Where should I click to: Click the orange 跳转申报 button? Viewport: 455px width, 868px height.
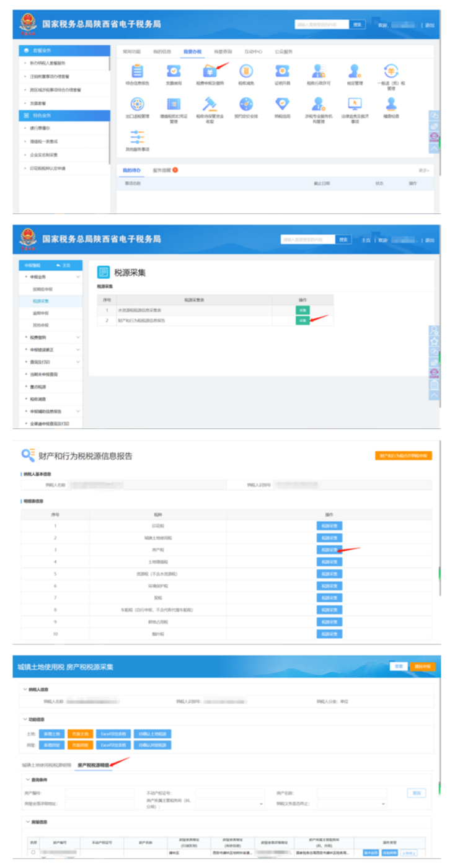point(423,667)
